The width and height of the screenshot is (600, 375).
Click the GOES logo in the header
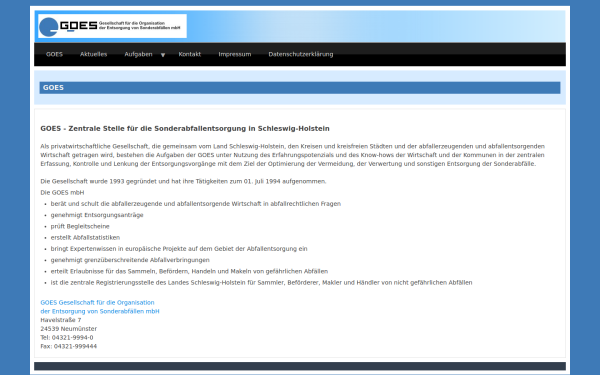coord(112,26)
